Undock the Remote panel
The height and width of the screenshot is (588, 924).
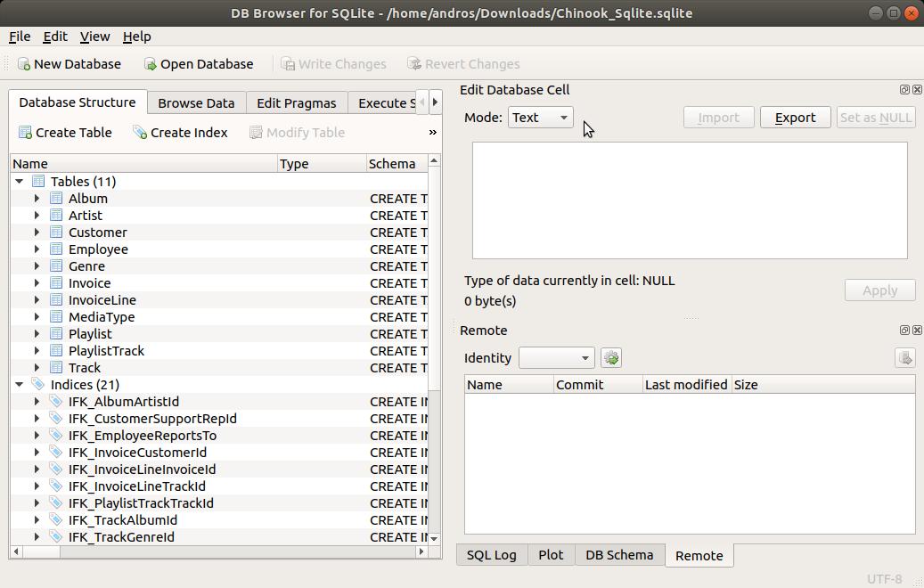coord(904,330)
